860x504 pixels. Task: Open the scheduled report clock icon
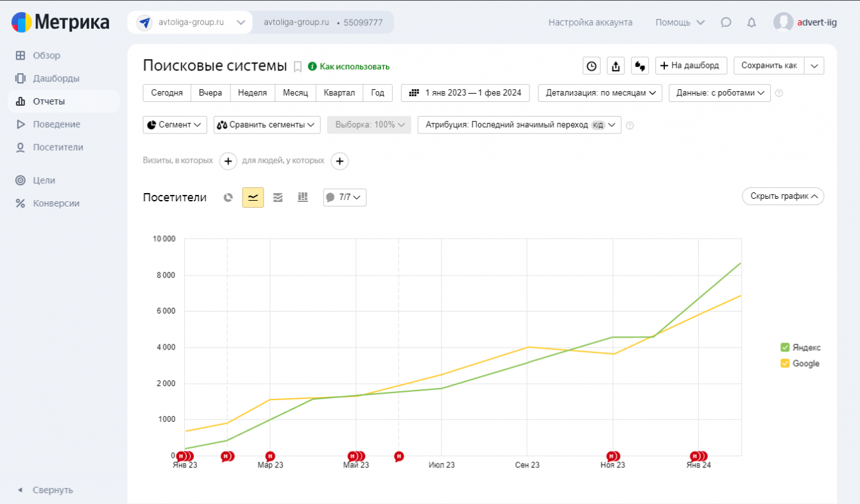[591, 65]
